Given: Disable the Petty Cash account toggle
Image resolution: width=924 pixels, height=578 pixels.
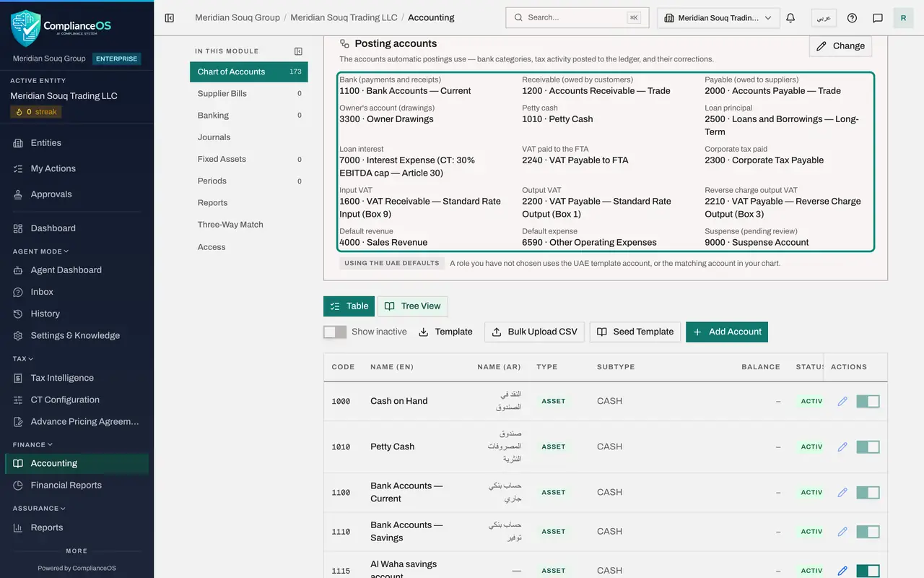Looking at the screenshot, I should pos(868,447).
